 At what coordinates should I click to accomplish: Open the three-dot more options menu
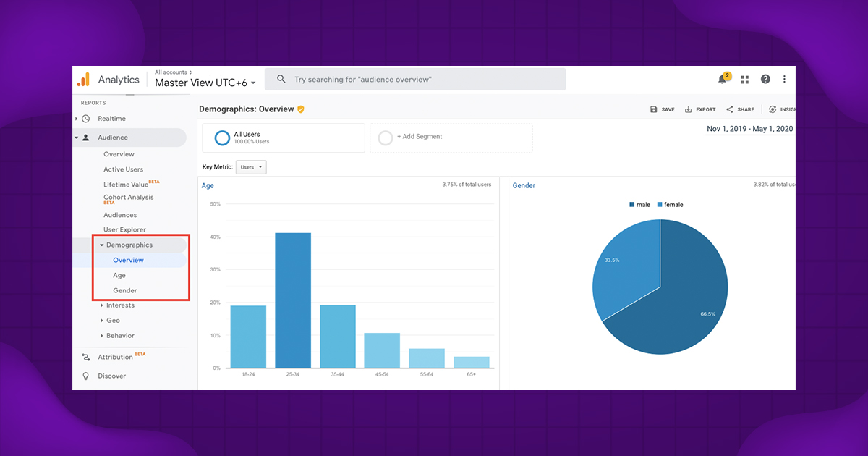pos(784,80)
